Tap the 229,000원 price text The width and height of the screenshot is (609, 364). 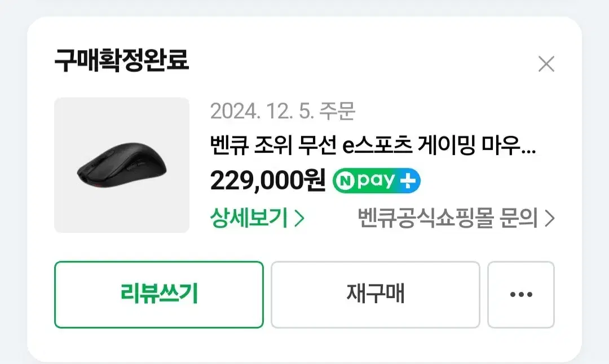tap(268, 181)
